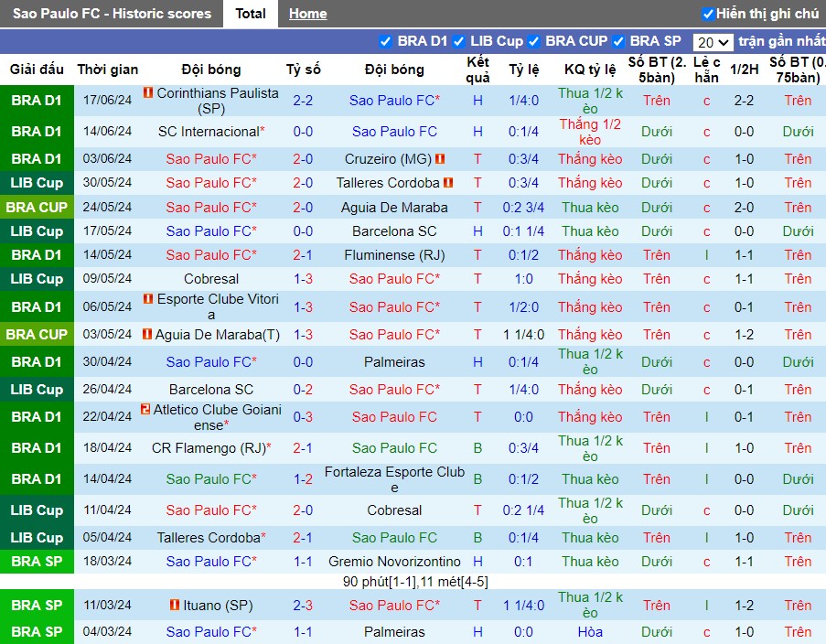Image resolution: width=826 pixels, height=644 pixels.
Task: Open SC Internacional team link
Action: tap(209, 131)
